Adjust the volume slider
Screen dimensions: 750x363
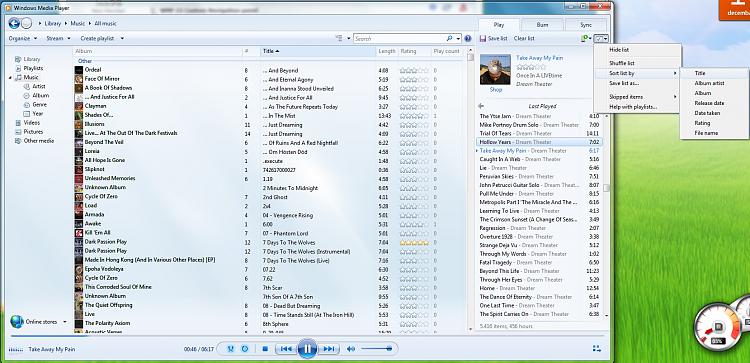tap(377, 349)
